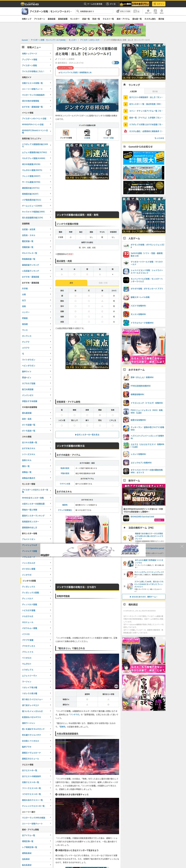Click モンハンワイルズ発売！攻略情報まとめ link
Viewport: 186px width, 868px height.
point(76,72)
